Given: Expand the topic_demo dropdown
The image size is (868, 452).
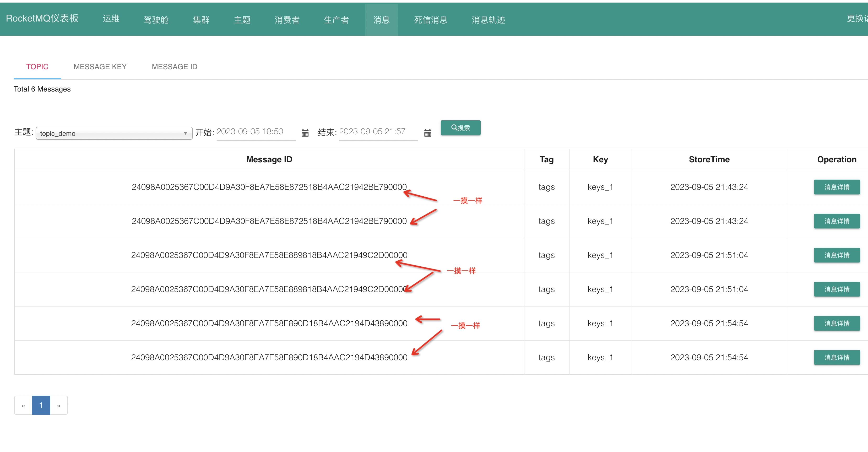Looking at the screenshot, I should [x=114, y=133].
